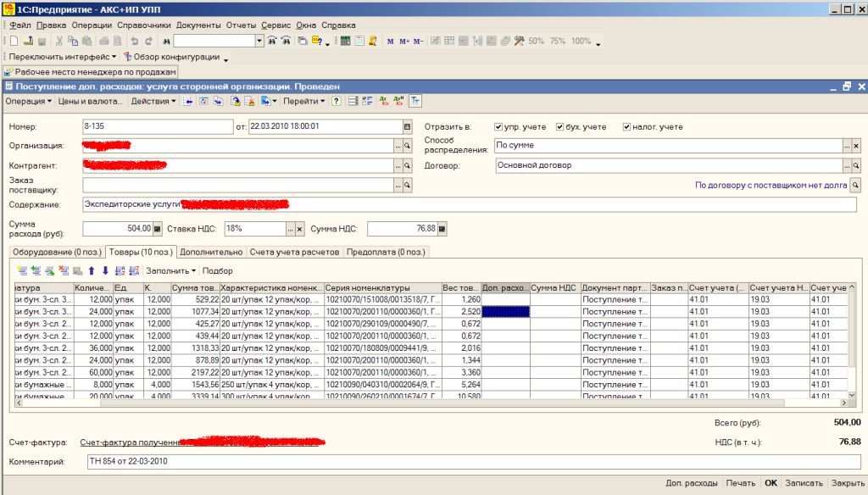Move the table row down with the arrow
The height and width of the screenshot is (495, 868).
coord(105,271)
